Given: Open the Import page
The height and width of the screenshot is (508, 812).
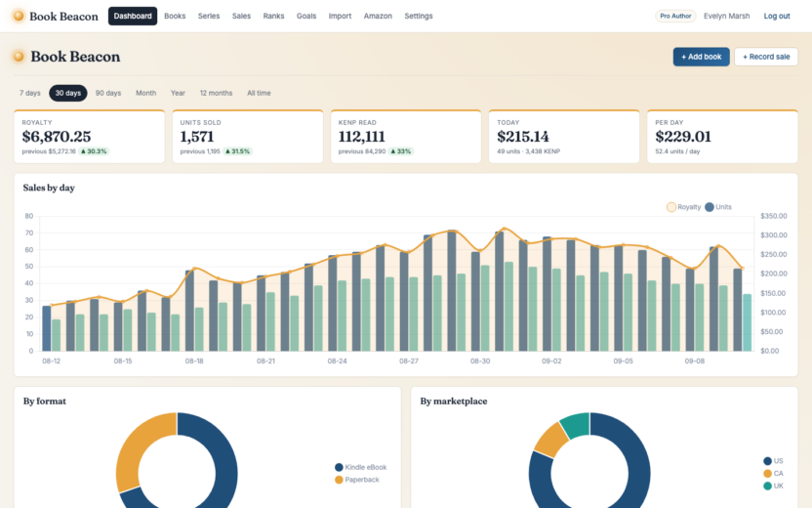Looking at the screenshot, I should pyautogui.click(x=340, y=16).
